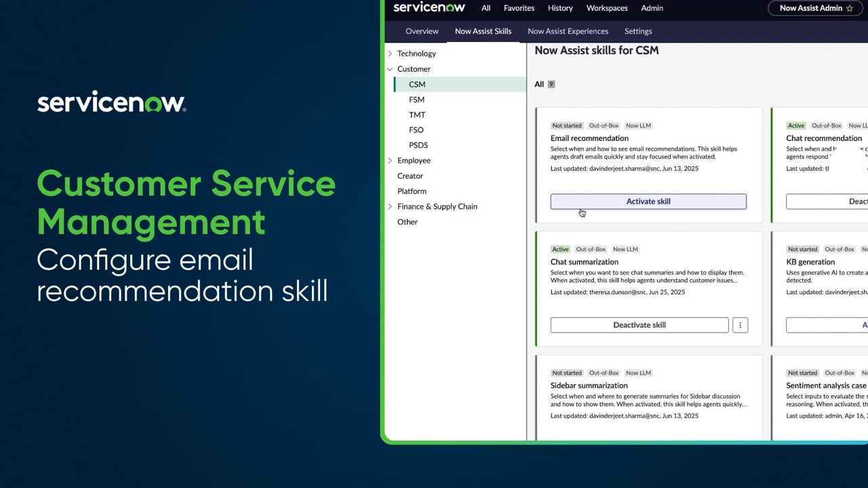Open the Workspaces menu
This screenshot has height=488, width=868.
[606, 7]
